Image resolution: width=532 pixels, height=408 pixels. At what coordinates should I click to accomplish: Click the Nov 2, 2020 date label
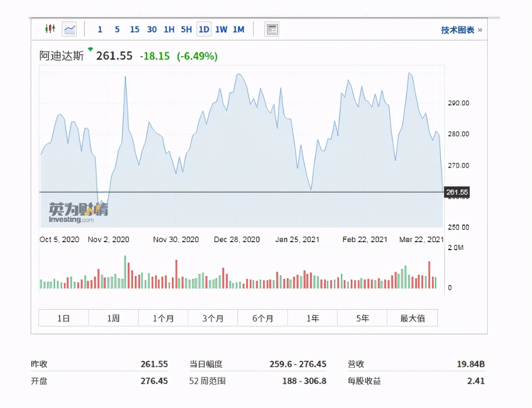[108, 240]
